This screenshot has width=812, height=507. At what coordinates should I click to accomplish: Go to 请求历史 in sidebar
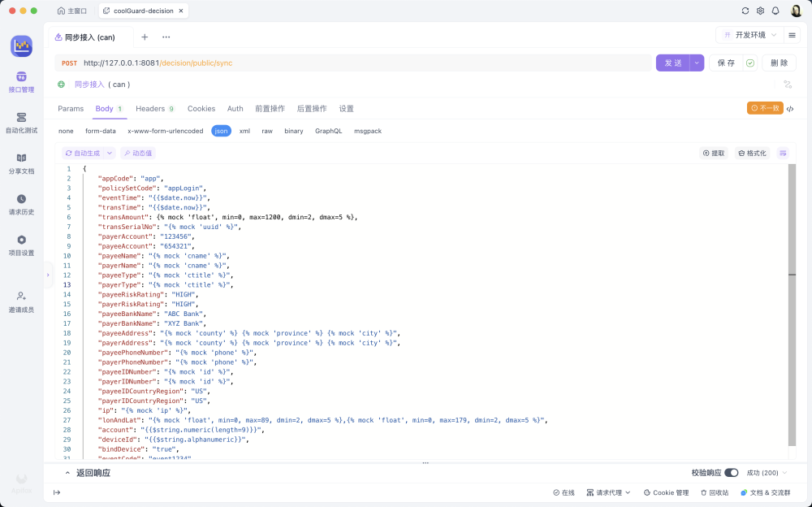tap(21, 204)
